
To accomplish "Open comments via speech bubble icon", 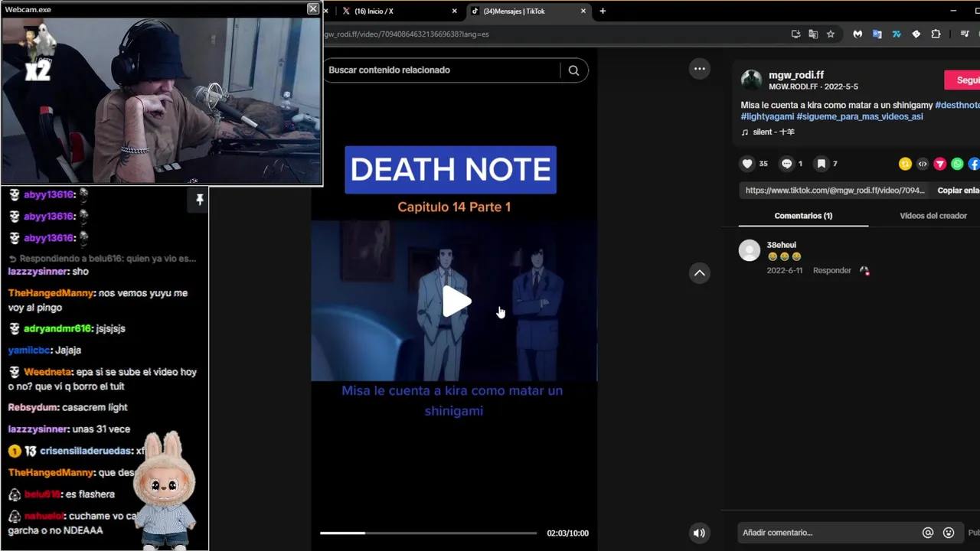I will (x=786, y=164).
